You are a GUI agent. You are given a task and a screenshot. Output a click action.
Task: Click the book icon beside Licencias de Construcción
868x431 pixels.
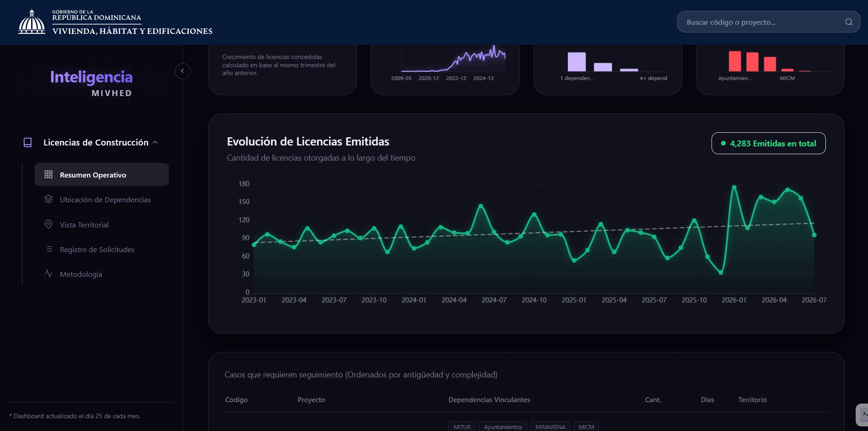(x=27, y=142)
